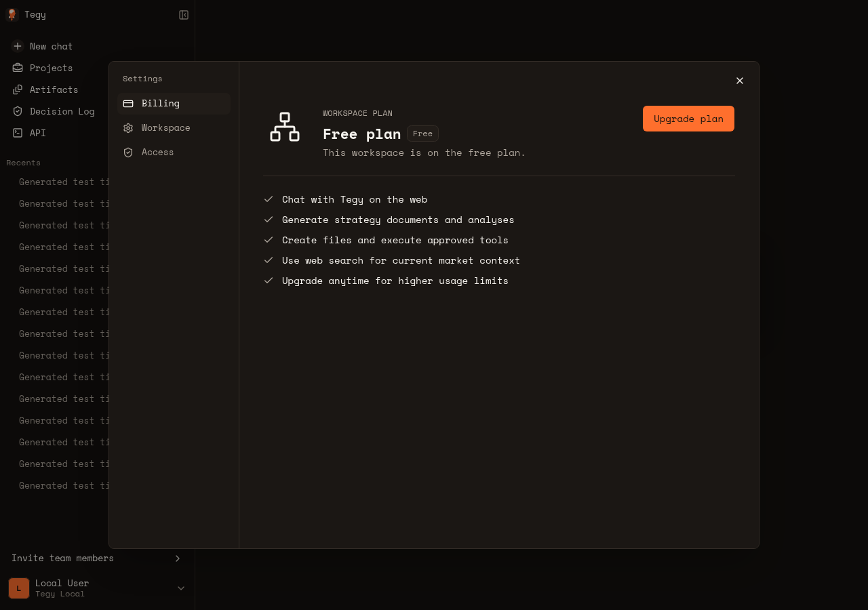Click the Decision Log shield icon
868x610 pixels.
(x=18, y=111)
